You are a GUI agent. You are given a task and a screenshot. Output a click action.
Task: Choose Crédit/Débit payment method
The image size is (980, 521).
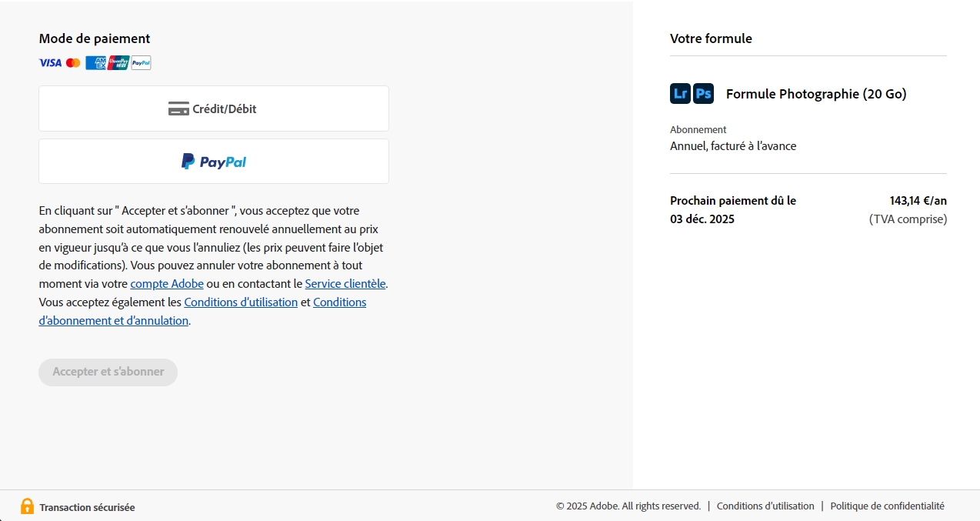[213, 109]
